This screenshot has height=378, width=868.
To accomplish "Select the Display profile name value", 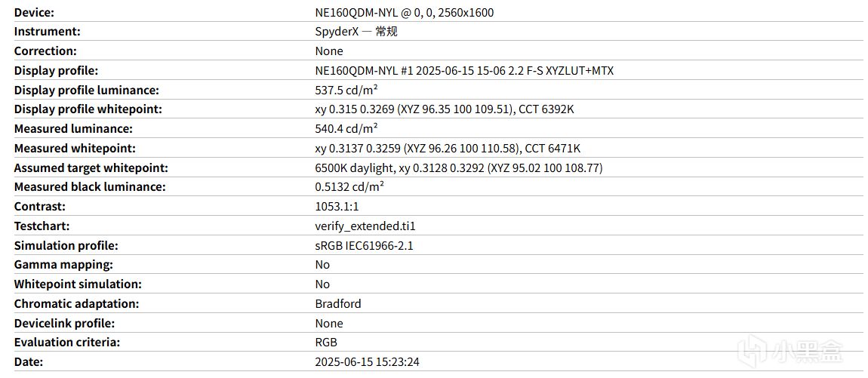I will (464, 71).
